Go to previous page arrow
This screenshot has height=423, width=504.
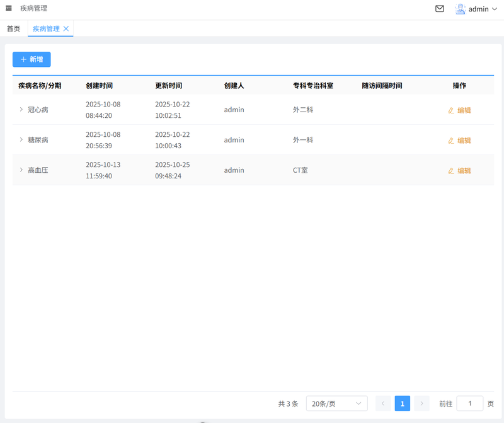383,403
